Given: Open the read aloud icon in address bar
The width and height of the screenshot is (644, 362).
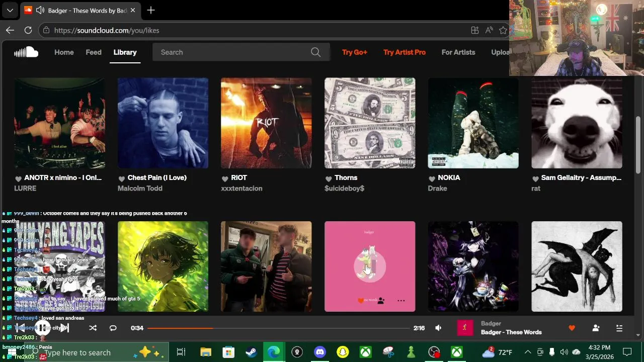Looking at the screenshot, I should pyautogui.click(x=489, y=30).
